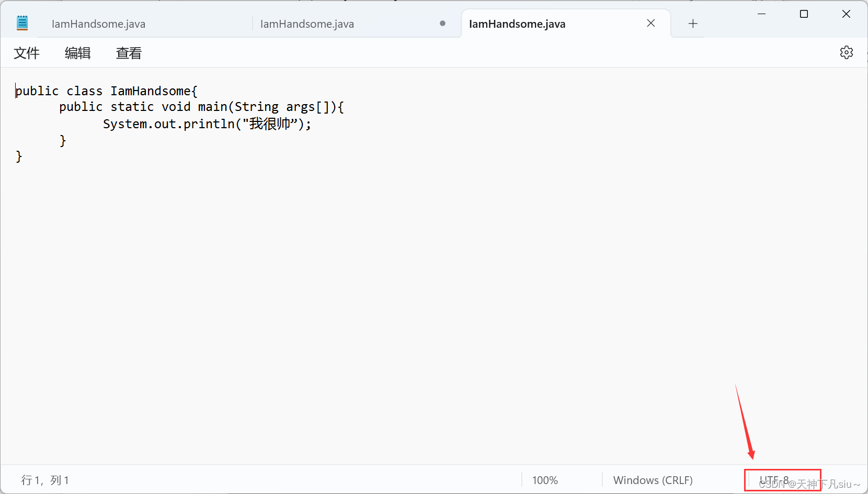
Task: Click the 行 1, 列 1 cursor position
Action: tap(45, 480)
